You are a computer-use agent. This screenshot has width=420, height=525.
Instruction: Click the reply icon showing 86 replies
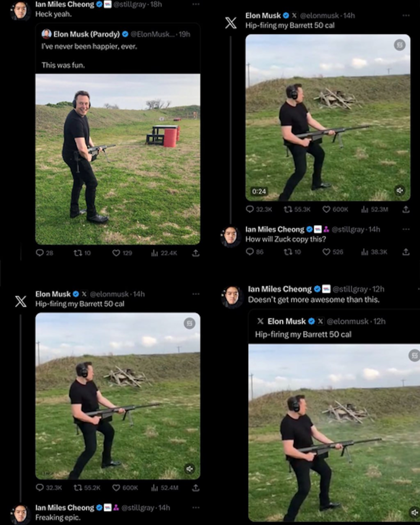250,252
